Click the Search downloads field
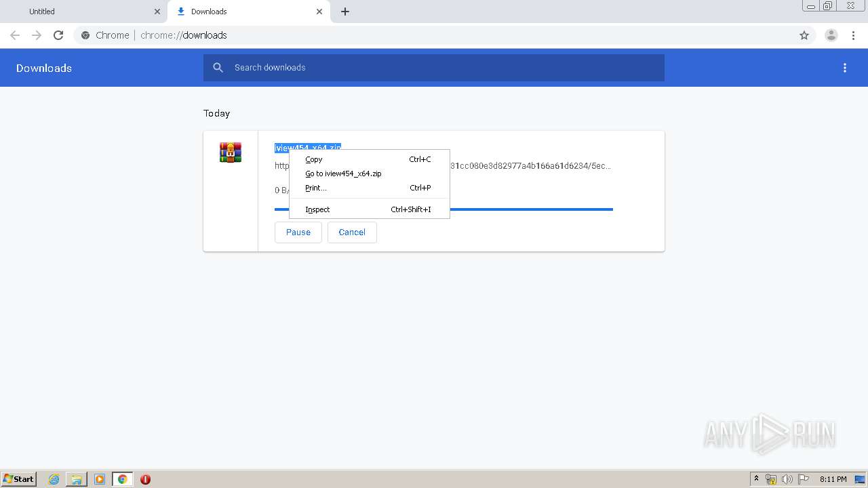 [434, 68]
